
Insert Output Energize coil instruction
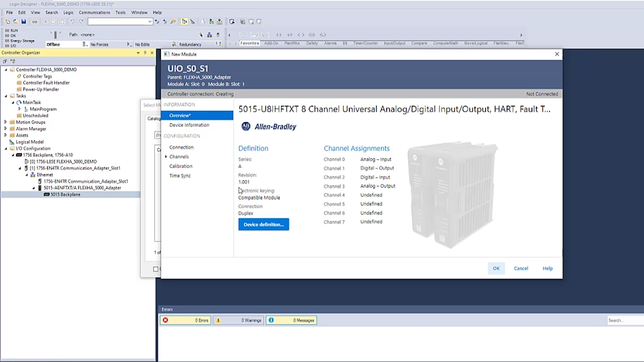click(301, 35)
